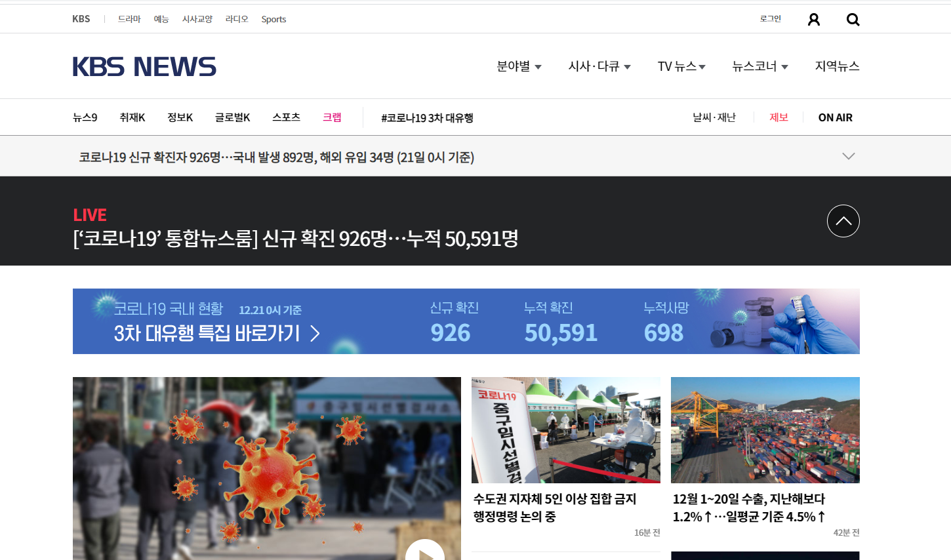This screenshot has height=560, width=951.
Task: Open the LIVE 통합뉴스룸 headline
Action: tap(295, 239)
